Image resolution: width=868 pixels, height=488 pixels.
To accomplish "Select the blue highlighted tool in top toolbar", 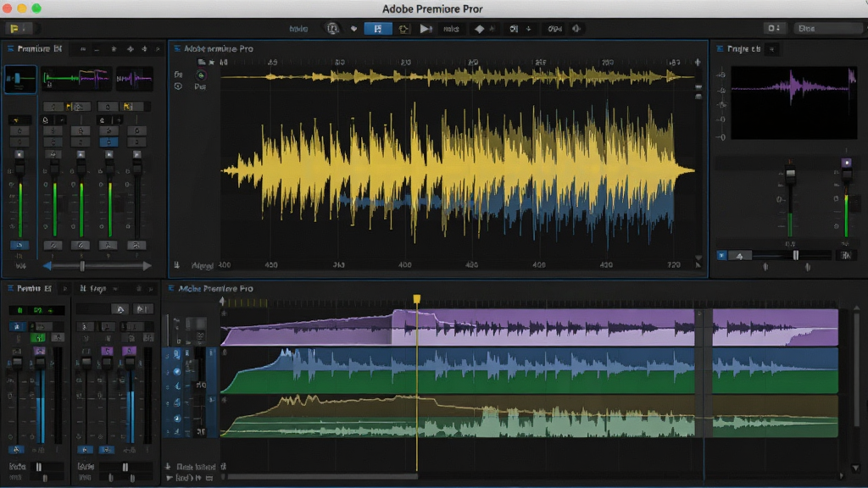I will coord(378,29).
